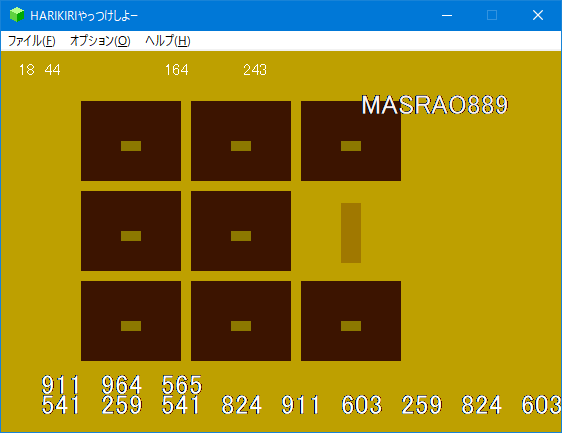Click the bottom-middle dark brown tile
The height and width of the screenshot is (433, 562).
point(241,321)
